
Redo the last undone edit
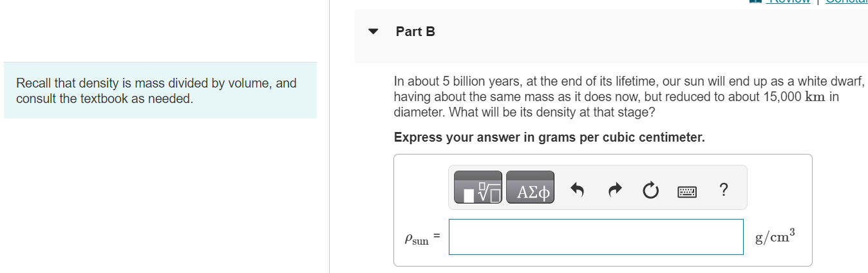pyautogui.click(x=614, y=190)
